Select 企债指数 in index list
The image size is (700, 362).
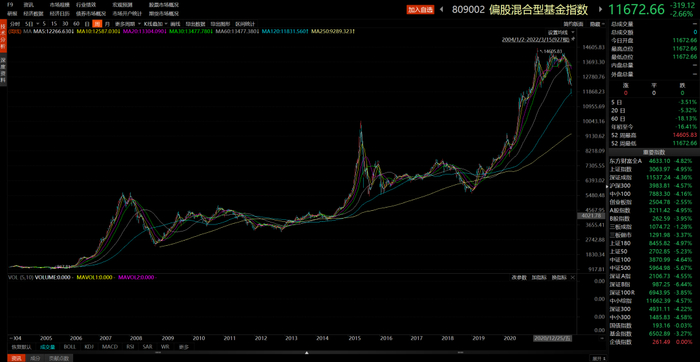(653, 341)
